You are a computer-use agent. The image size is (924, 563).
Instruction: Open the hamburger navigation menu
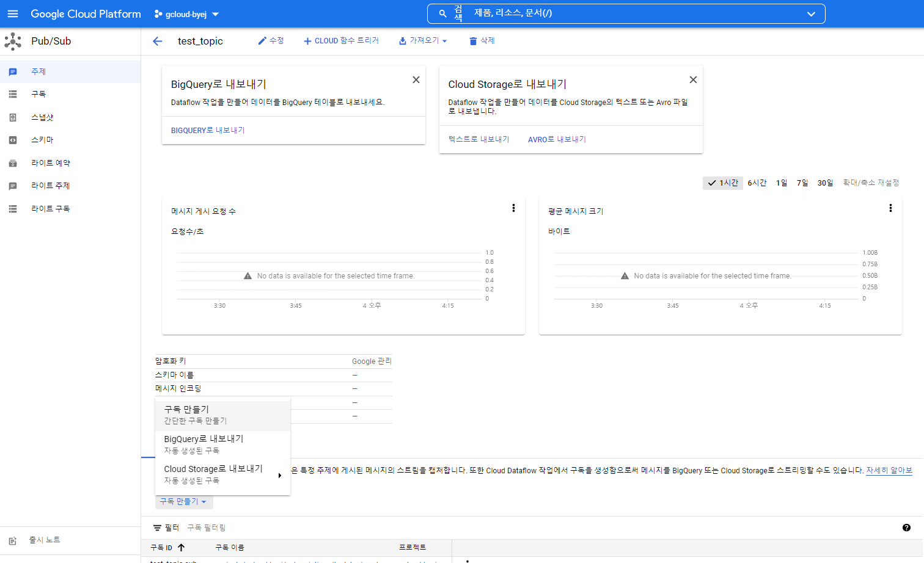(13, 13)
